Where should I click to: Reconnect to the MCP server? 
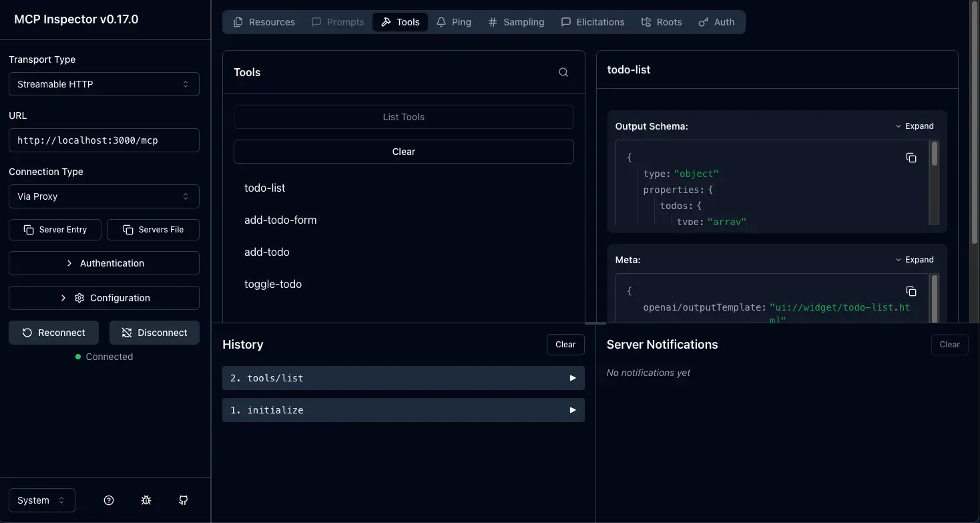[54, 333]
